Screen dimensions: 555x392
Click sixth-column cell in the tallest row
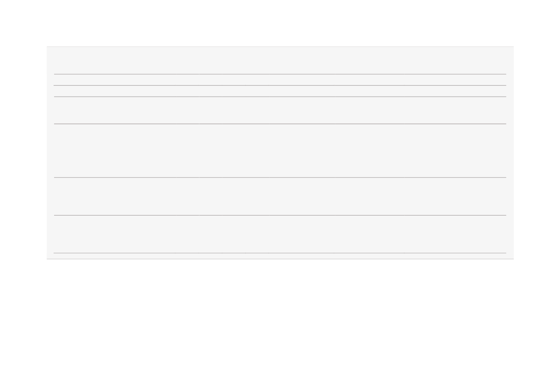pyautogui.click(x=302, y=150)
